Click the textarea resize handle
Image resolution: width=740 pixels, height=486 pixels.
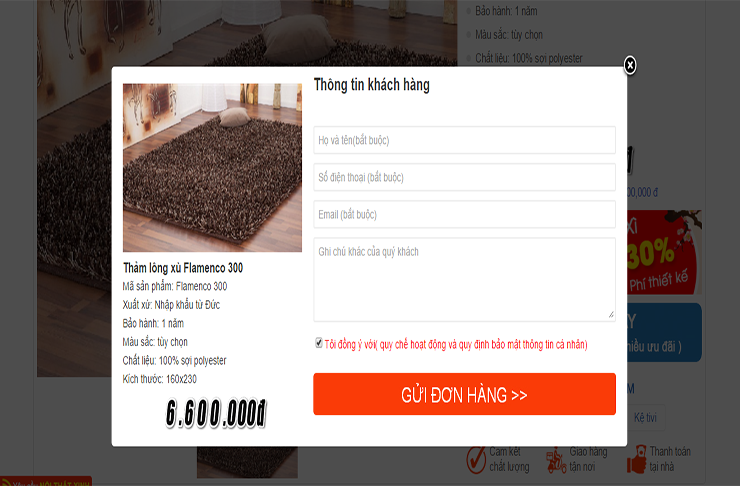611,315
